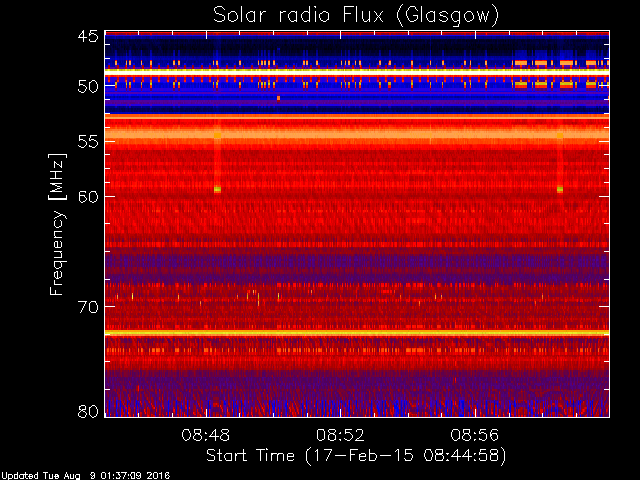The width and height of the screenshot is (640, 480).
Task: Select the 60 frequency axis label
Action: (88, 196)
